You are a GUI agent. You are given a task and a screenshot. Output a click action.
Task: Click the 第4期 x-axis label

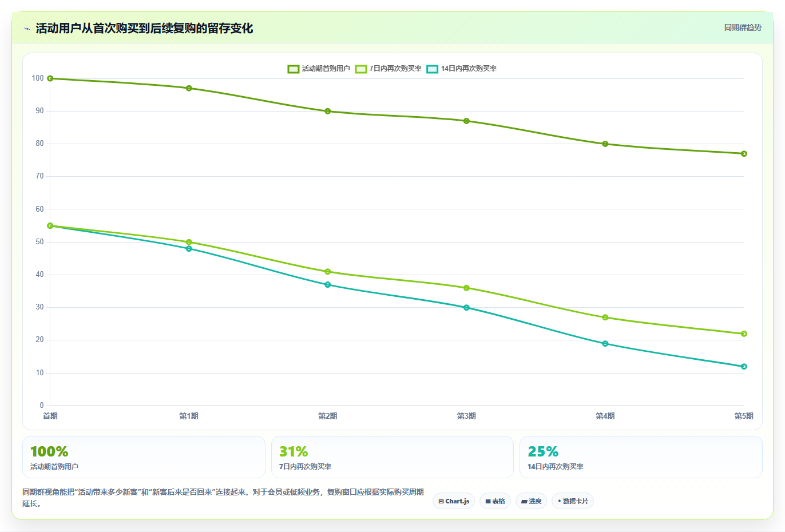605,416
